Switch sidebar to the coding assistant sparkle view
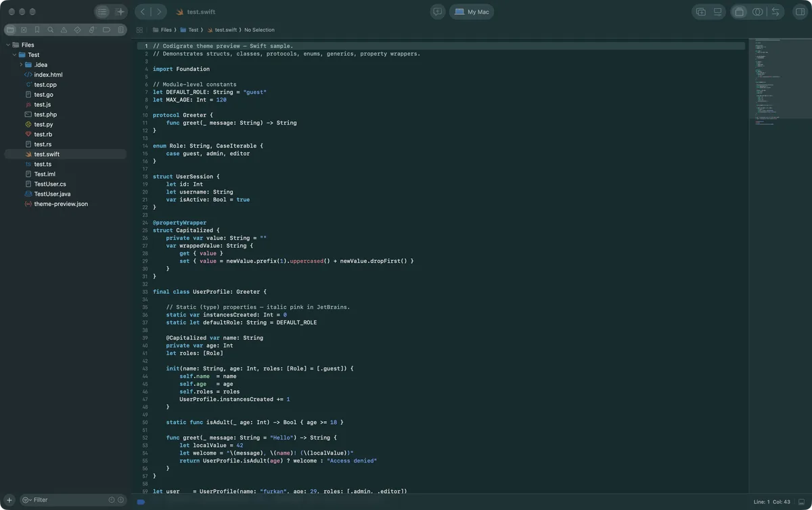Screen dimensions: 812x510 [x=120, y=12]
